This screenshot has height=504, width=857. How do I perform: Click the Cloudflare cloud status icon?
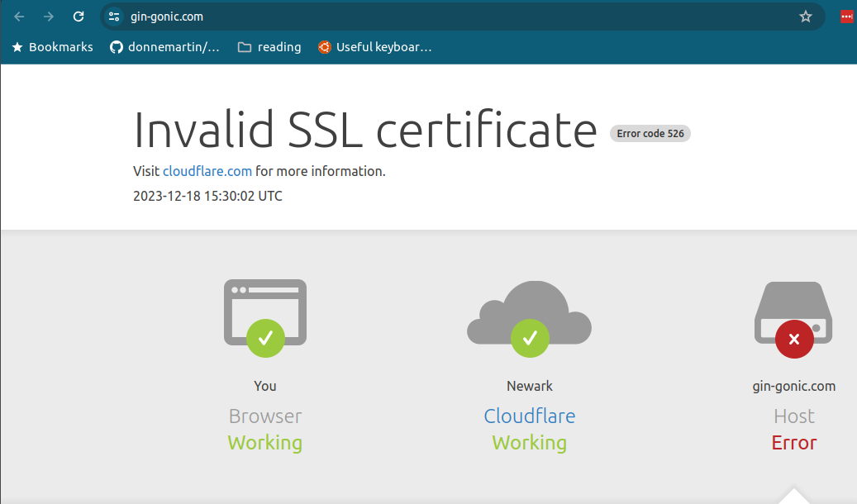529,319
